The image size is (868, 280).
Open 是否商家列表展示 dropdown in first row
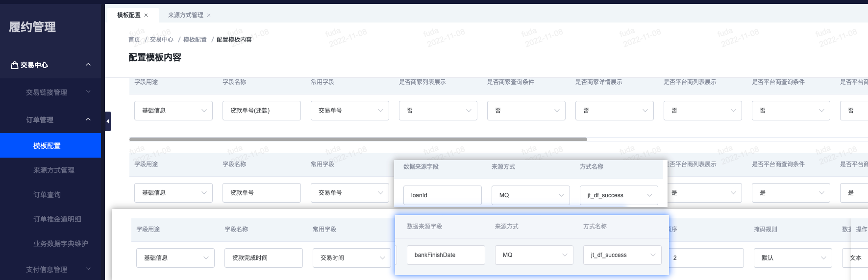(438, 111)
